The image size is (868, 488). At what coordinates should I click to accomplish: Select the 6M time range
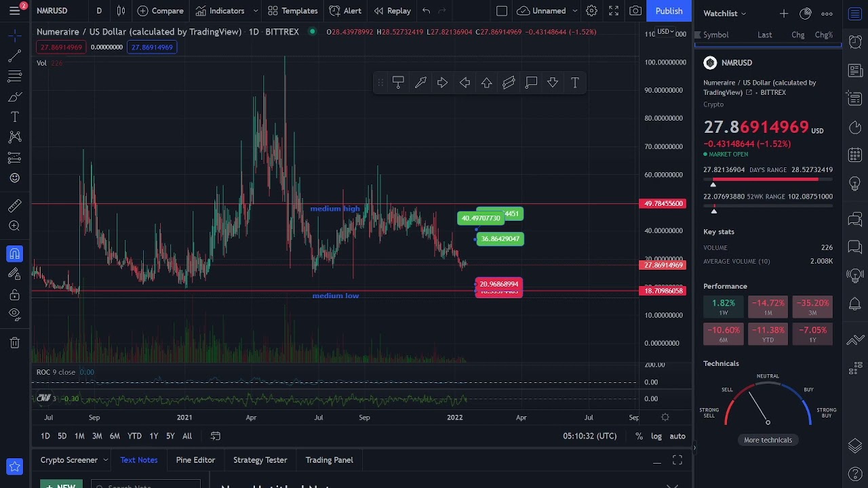coord(115,436)
